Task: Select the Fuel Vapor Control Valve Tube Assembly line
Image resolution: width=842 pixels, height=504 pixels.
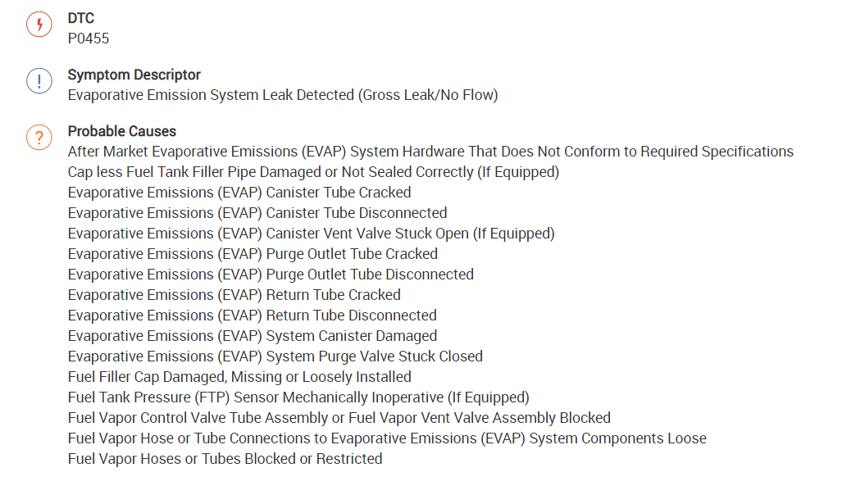Action: coord(339,418)
